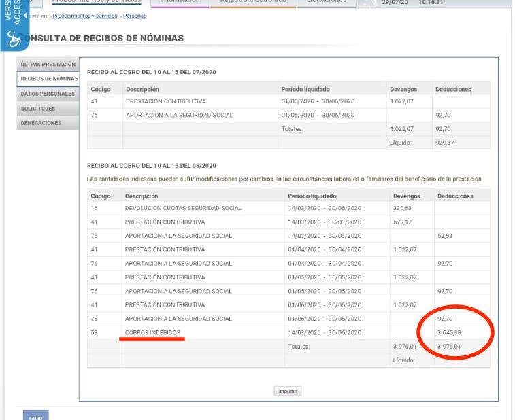Image resolution: width=515 pixels, height=420 pixels.
Task: Click the Deducciones header in 08/2020 table
Action: pos(455,196)
